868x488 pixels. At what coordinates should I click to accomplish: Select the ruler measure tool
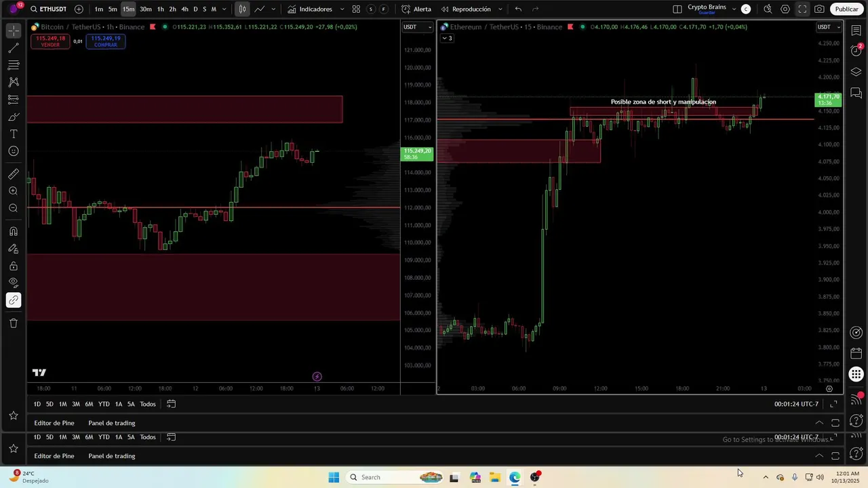pyautogui.click(x=14, y=174)
